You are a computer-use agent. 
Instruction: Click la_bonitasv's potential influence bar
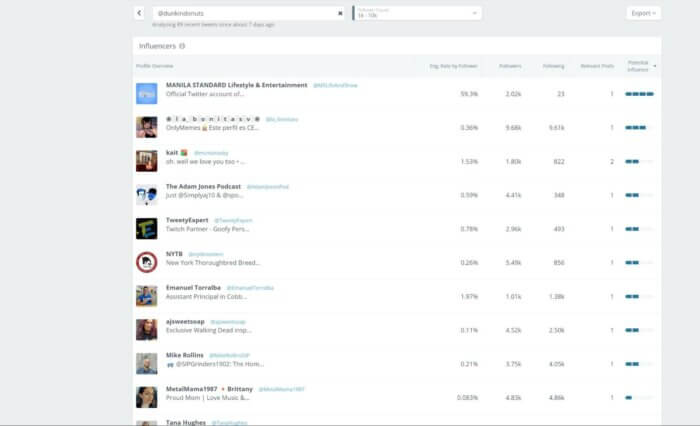click(x=639, y=127)
